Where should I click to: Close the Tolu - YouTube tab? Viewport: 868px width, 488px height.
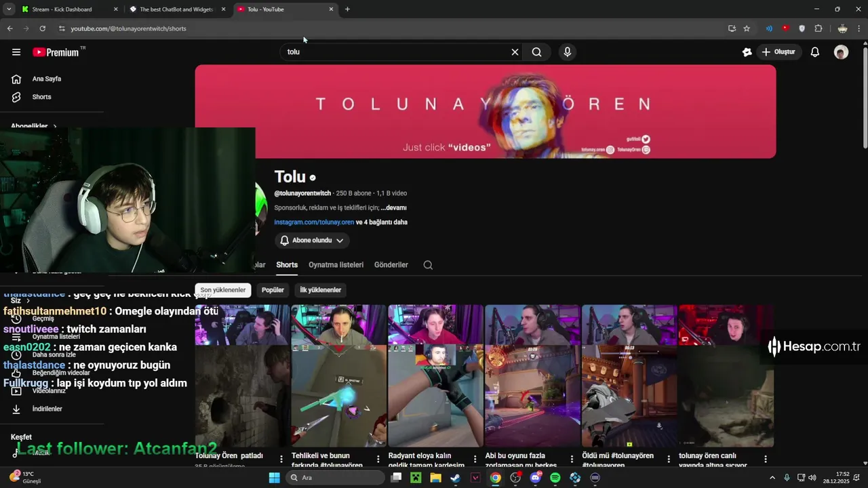pyautogui.click(x=331, y=9)
